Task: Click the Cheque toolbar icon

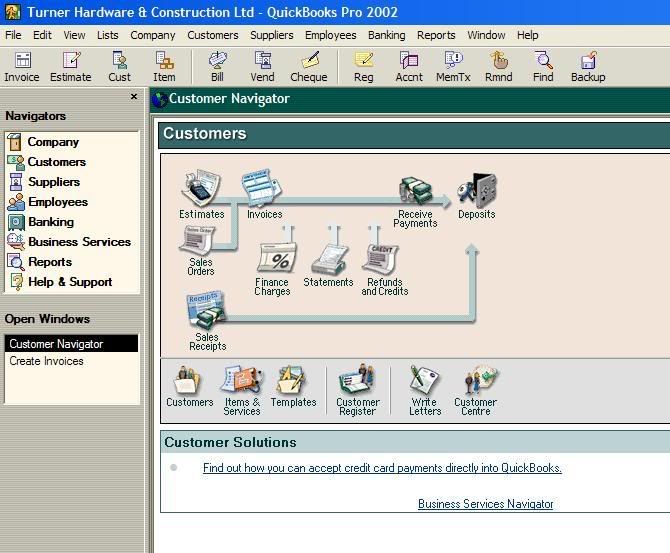Action: pyautogui.click(x=309, y=67)
